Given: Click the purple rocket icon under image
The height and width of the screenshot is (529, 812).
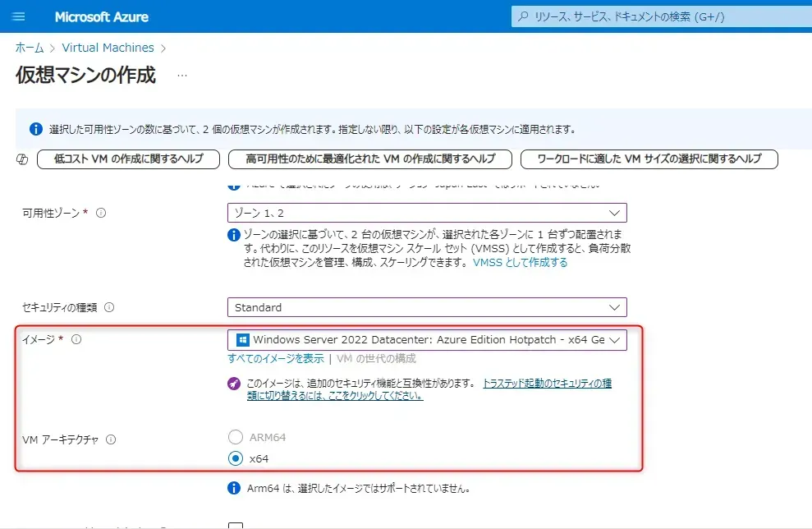Looking at the screenshot, I should point(234,383).
